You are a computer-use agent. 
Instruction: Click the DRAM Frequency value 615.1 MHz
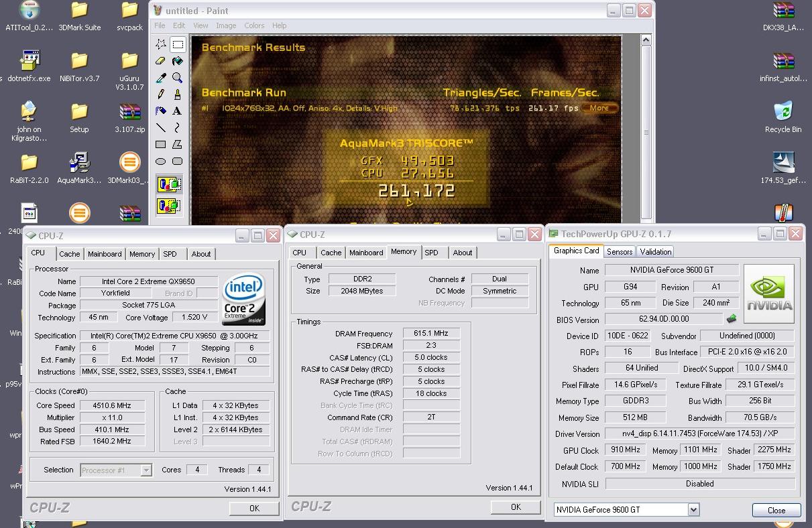tap(431, 333)
